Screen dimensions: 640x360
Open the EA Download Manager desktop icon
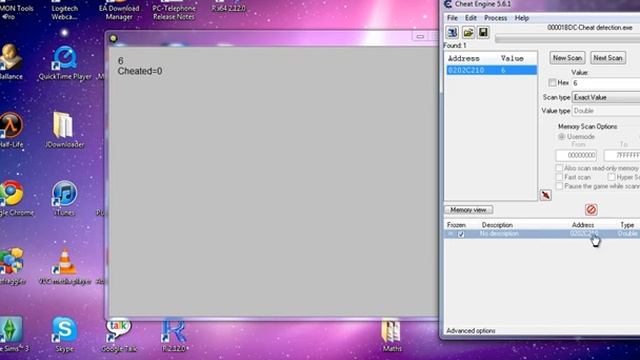coord(119,11)
